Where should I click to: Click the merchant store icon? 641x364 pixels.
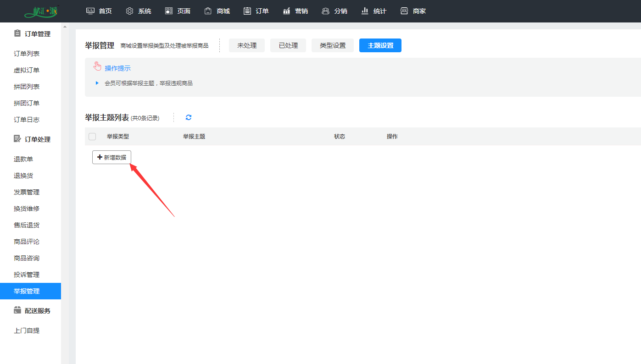pyautogui.click(x=404, y=11)
